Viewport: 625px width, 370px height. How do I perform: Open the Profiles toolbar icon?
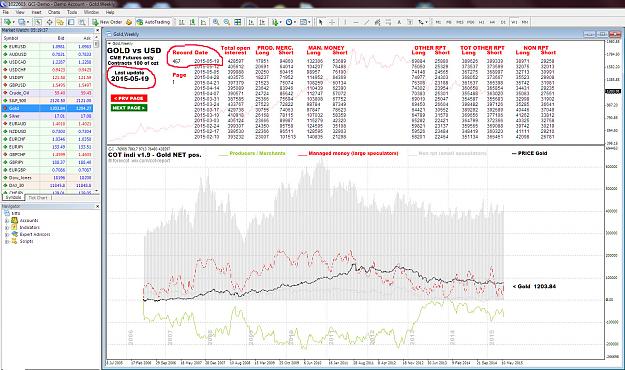pyautogui.click(x=22, y=22)
